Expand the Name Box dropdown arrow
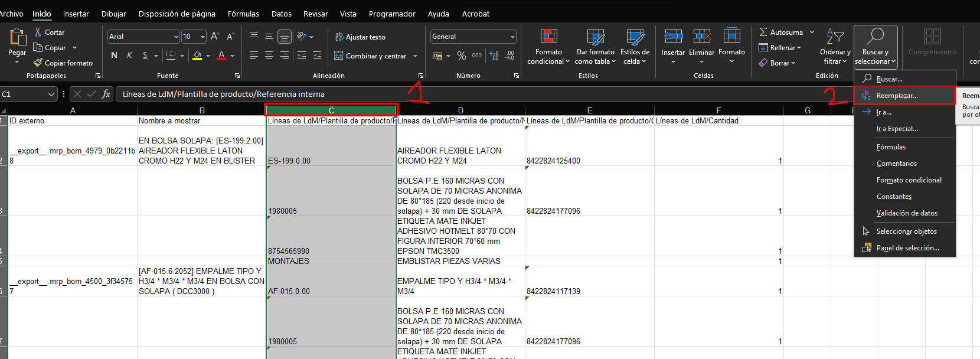 51,94
